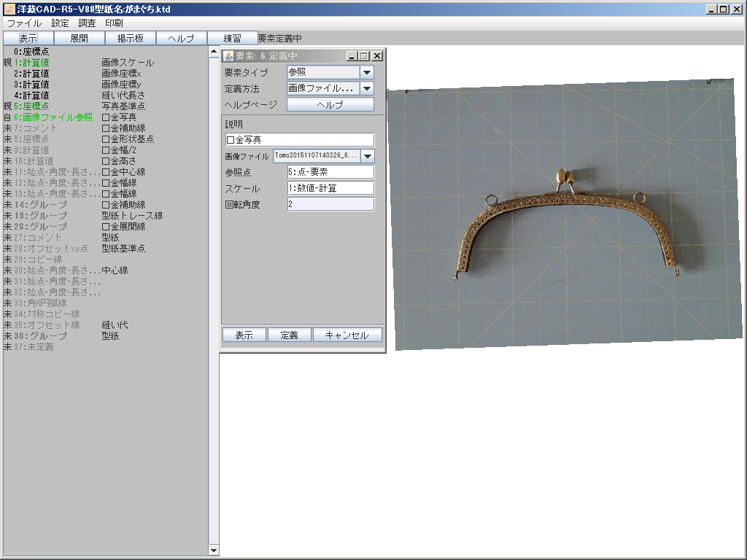Image resolution: width=747 pixels, height=560 pixels.
Task: Click the ヘルプ button in the top toolbar
Action: (x=181, y=38)
